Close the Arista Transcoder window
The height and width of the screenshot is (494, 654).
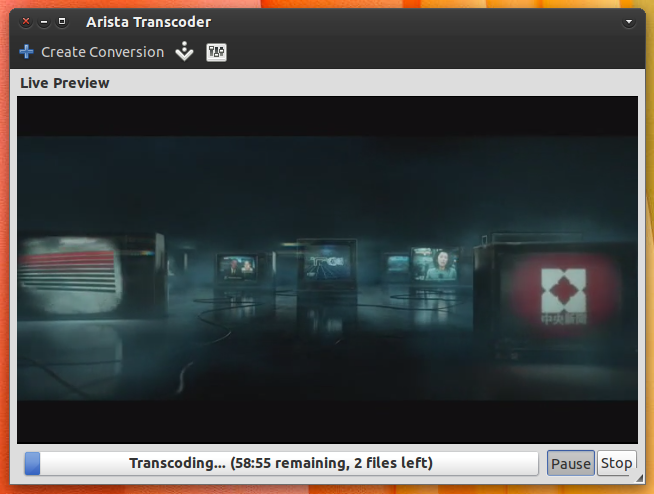click(26, 21)
